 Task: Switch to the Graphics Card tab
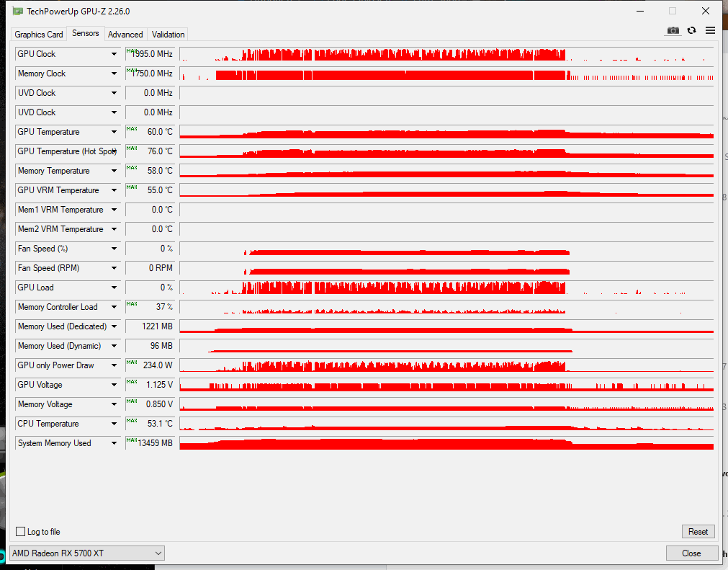click(x=39, y=35)
